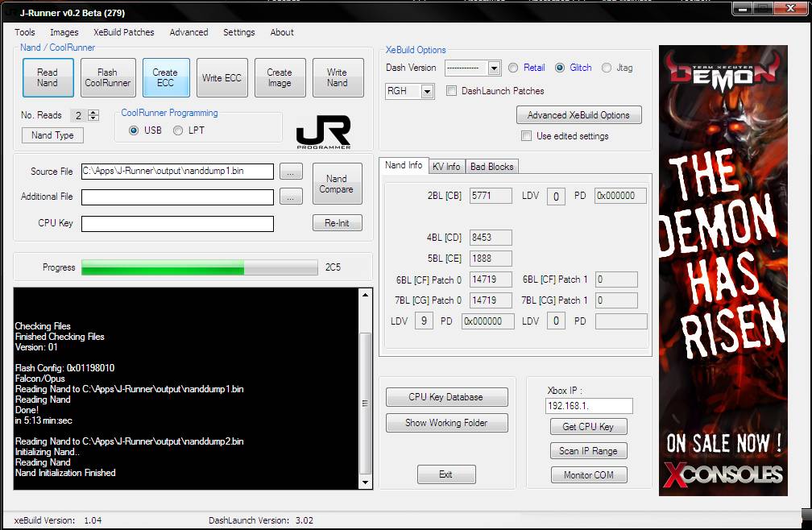Image resolution: width=812 pixels, height=530 pixels.
Task: Click the Progress bar
Action: point(200,267)
